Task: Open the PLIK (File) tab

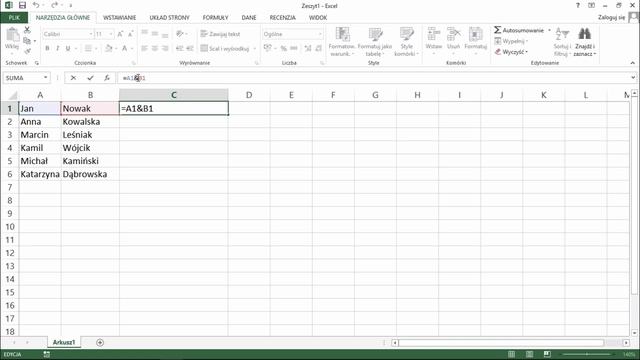Action: pos(14,18)
